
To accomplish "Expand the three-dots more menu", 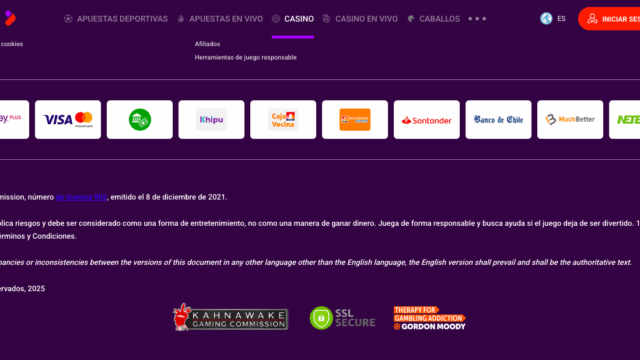I will [x=477, y=19].
